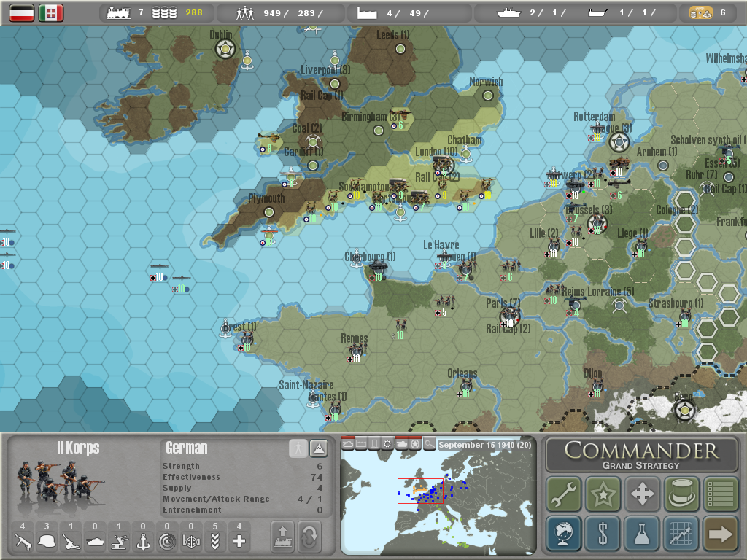This screenshot has height=560, width=747.
Task: Open the unit list panel
Action: (720, 494)
